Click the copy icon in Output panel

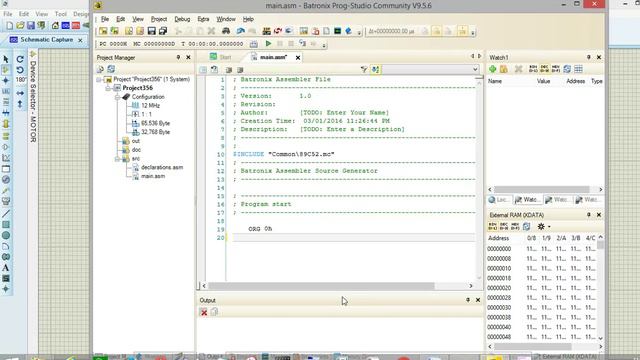(214, 312)
